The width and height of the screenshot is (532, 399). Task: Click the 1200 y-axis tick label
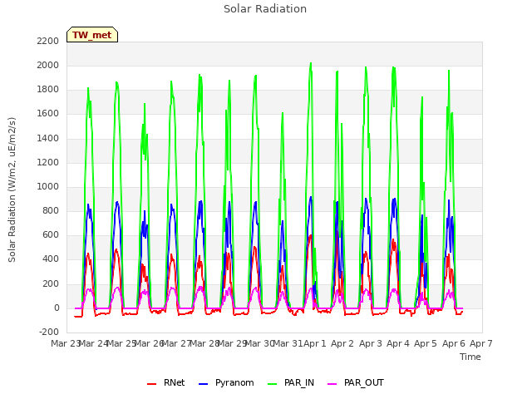tap(48, 163)
